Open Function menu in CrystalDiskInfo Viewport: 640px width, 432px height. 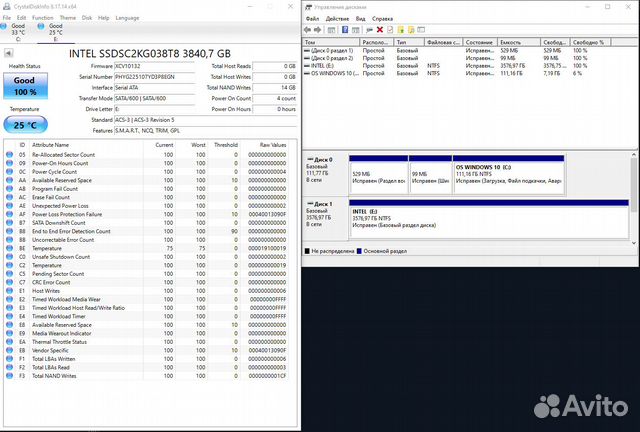42,18
